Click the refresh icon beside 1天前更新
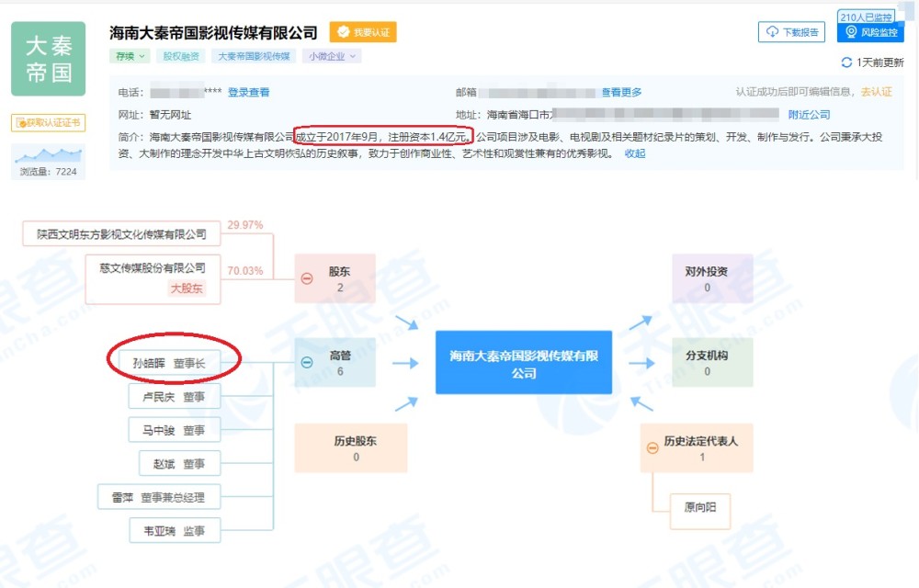This screenshot has width=919, height=588. [x=846, y=62]
